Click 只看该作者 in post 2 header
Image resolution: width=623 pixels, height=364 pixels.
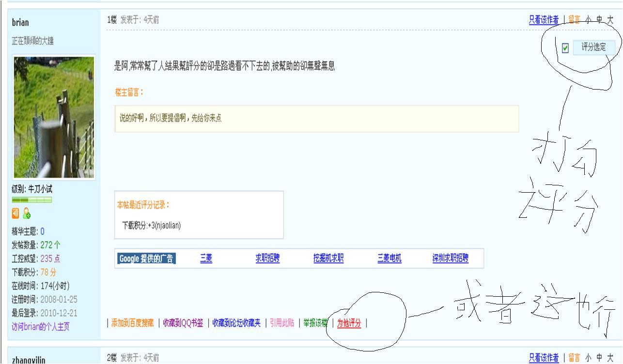click(544, 358)
